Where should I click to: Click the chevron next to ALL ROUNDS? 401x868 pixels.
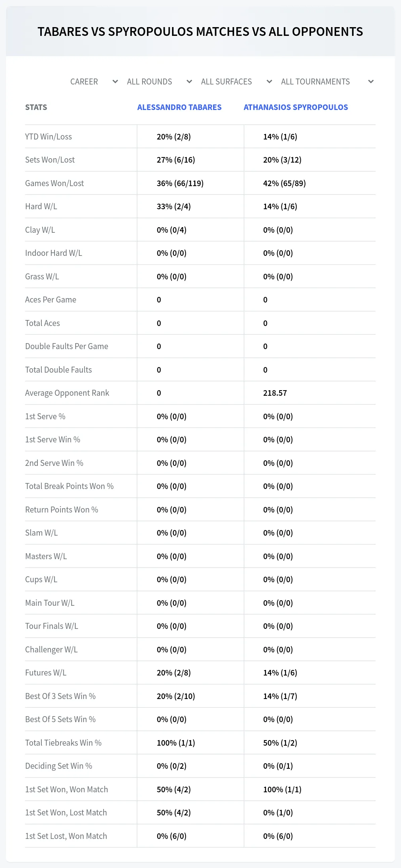[x=190, y=82]
